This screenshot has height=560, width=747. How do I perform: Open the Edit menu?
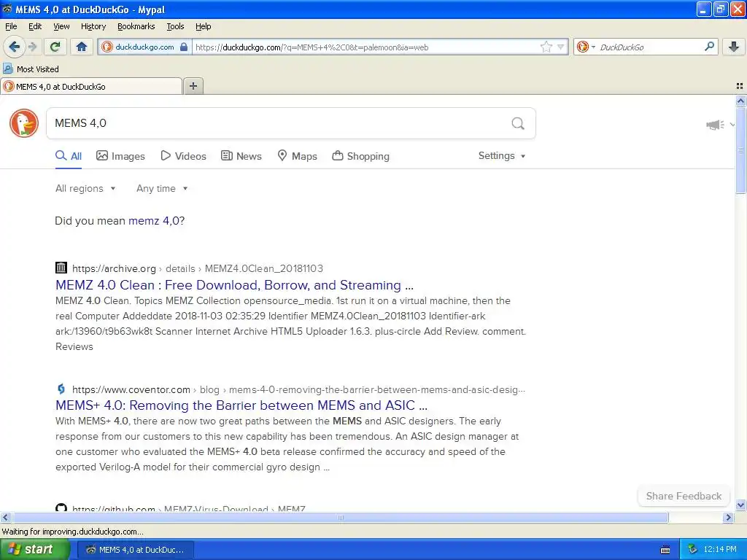pos(35,26)
